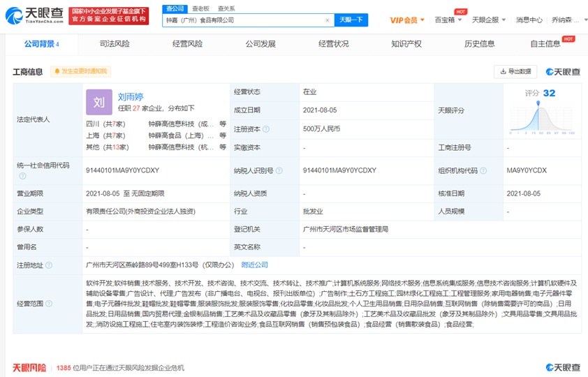Click help icon next to 组织机构代码
This screenshot has height=377, width=588.
(x=483, y=171)
